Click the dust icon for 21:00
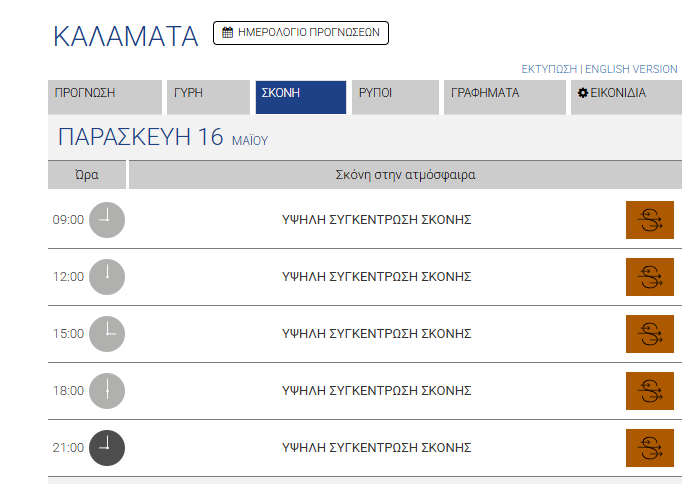The width and height of the screenshot is (698, 484). pyautogui.click(x=650, y=448)
